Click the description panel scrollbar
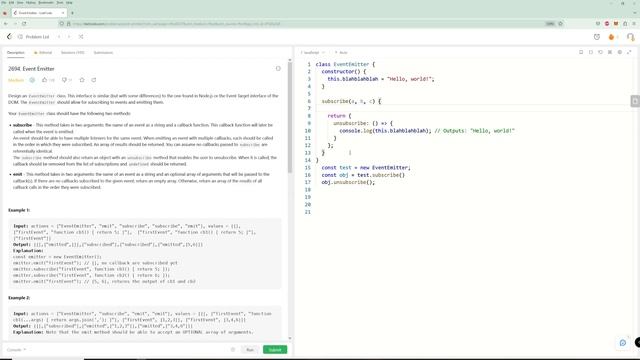640x360 pixels. coord(290,118)
